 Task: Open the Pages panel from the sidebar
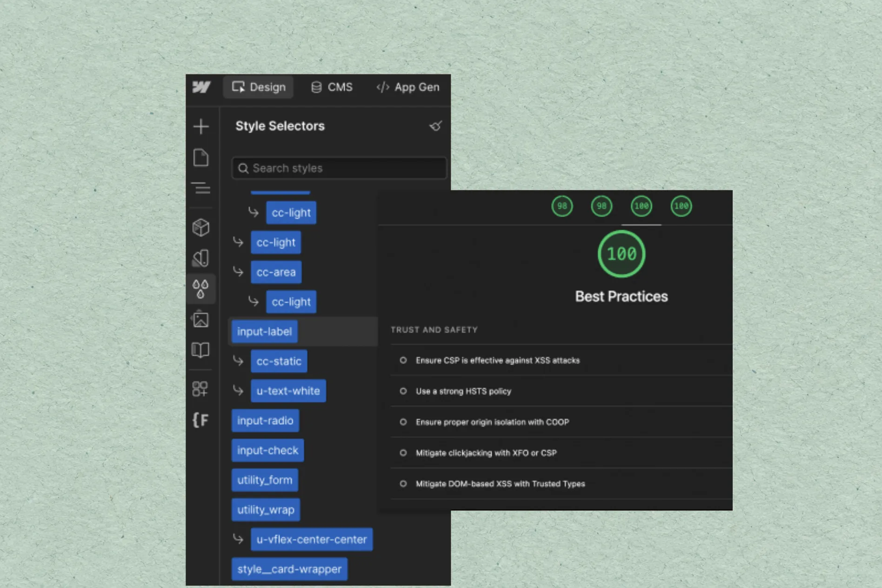201,158
